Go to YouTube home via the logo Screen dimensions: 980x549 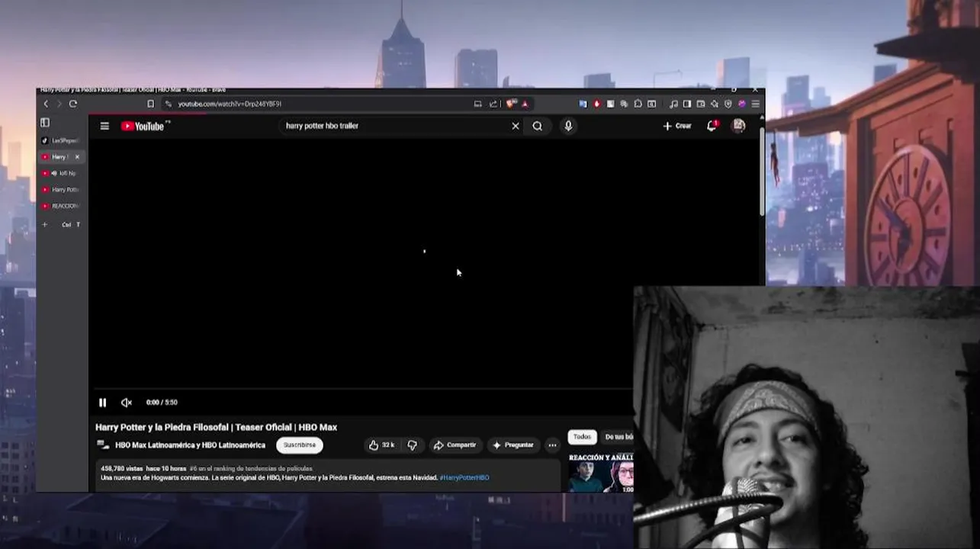point(144,126)
